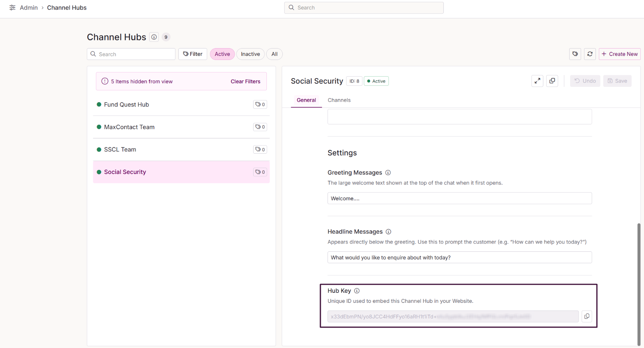The height and width of the screenshot is (348, 644).
Task: Show info about Channel Hubs heading
Action: point(154,37)
